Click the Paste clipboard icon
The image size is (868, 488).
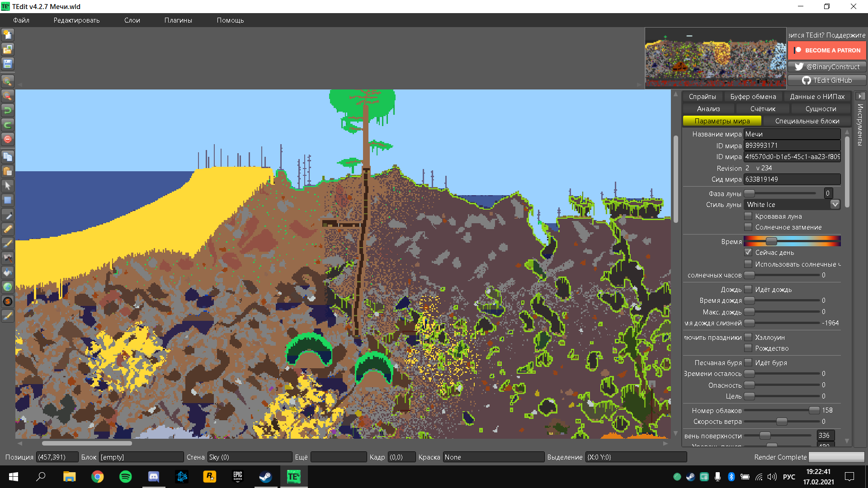click(8, 171)
